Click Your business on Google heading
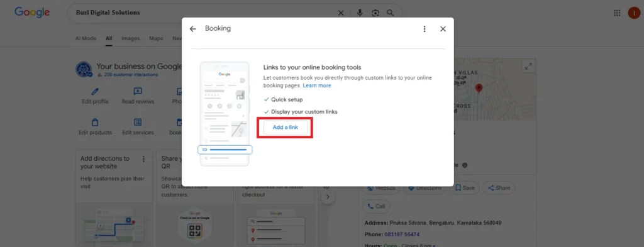The image size is (644, 247). tap(139, 66)
